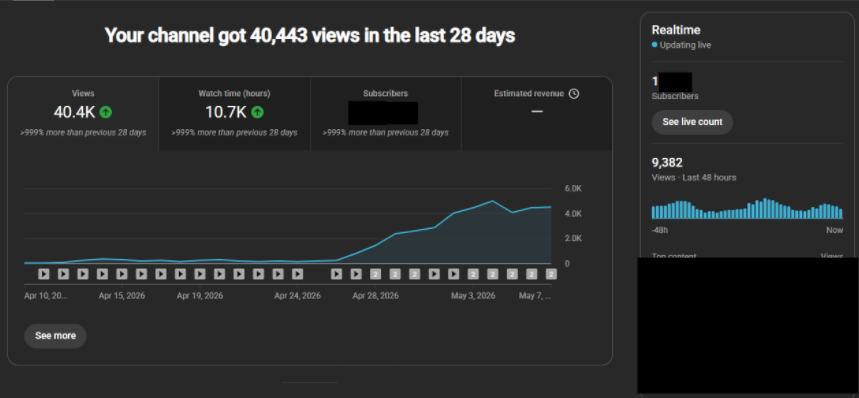The height and width of the screenshot is (398, 859).
Task: Open See live count in Realtime panel
Action: 692,122
